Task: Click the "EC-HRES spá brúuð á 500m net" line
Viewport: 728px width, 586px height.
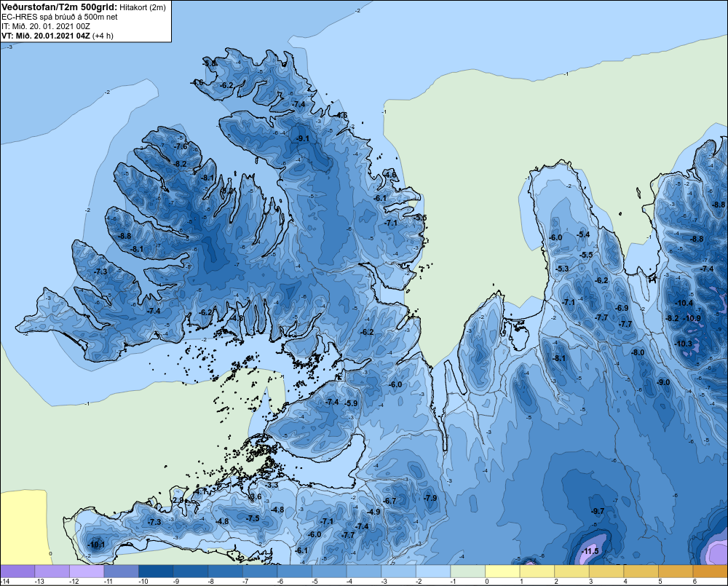Action: (x=60, y=17)
